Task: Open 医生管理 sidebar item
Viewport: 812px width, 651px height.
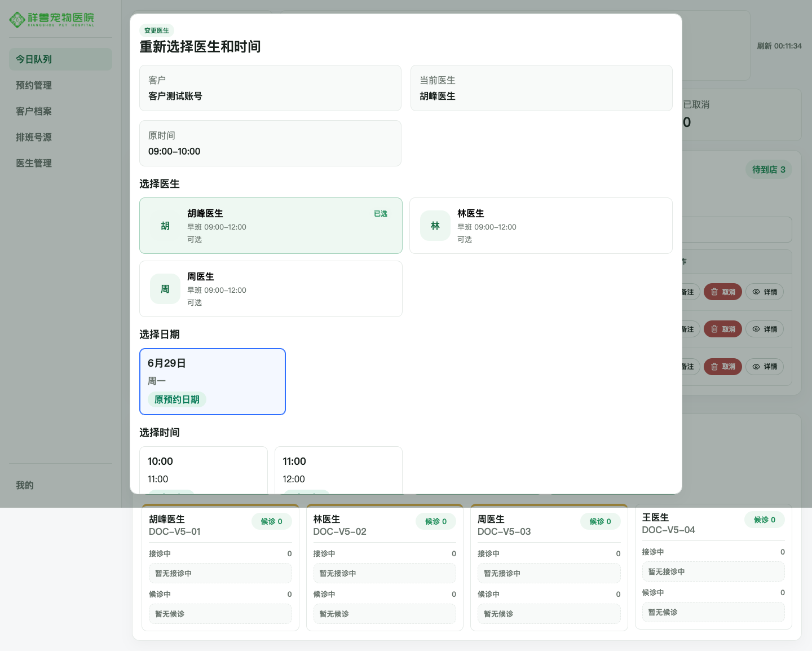Action: pos(60,163)
